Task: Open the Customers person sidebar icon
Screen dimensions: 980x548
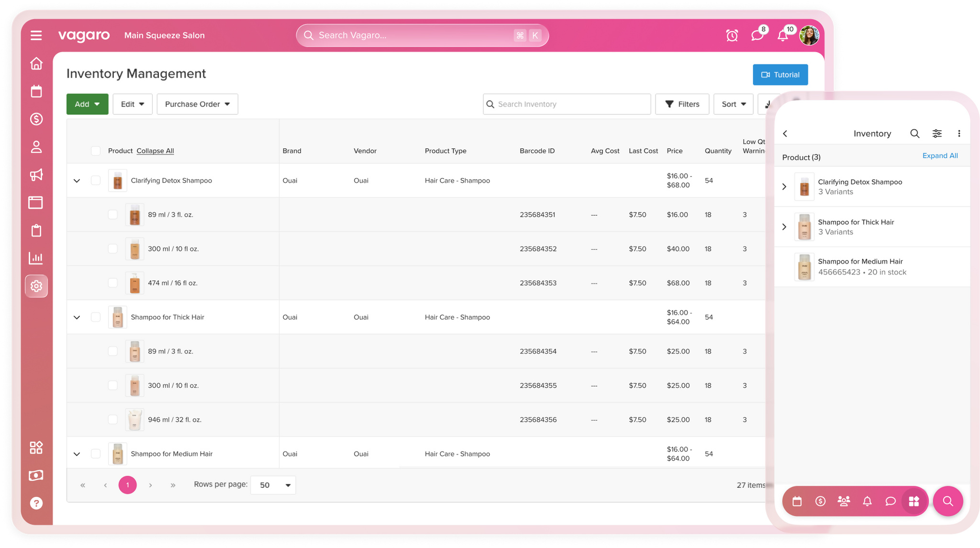Action: click(x=36, y=147)
